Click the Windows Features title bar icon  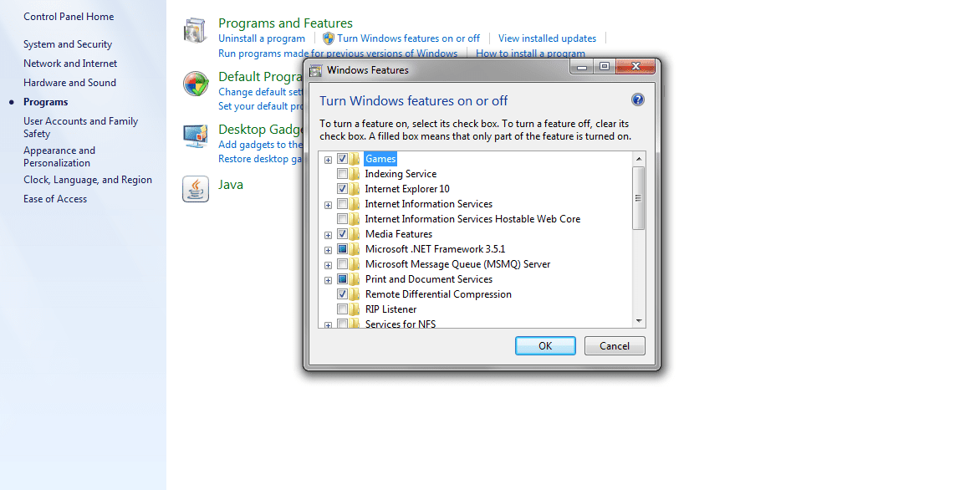pos(316,70)
